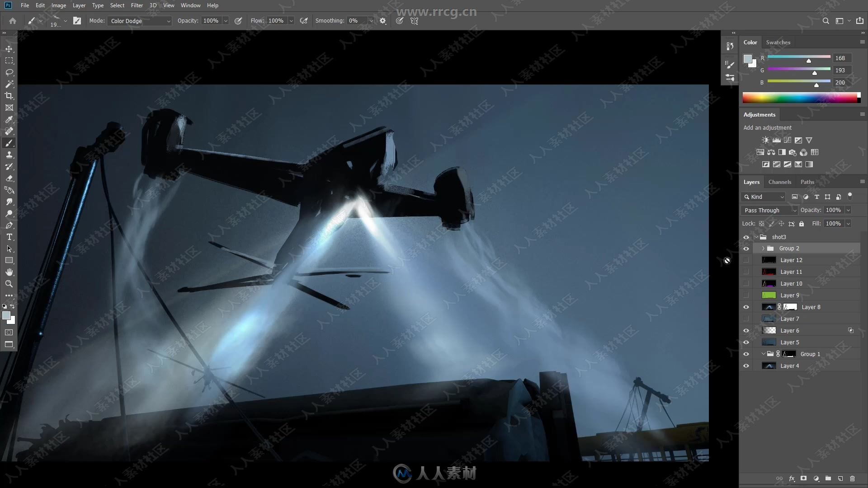Enable airbrush-style build-up

click(304, 21)
